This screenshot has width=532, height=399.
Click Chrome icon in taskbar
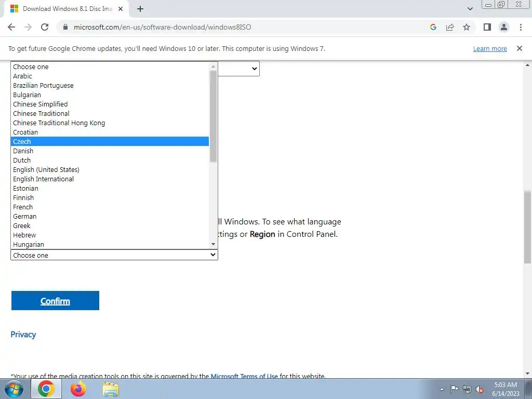coord(46,389)
